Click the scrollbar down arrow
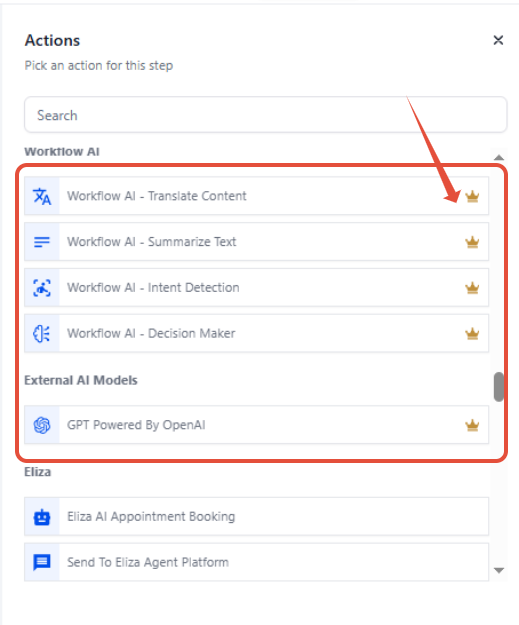This screenshot has width=519, height=625. (x=499, y=570)
